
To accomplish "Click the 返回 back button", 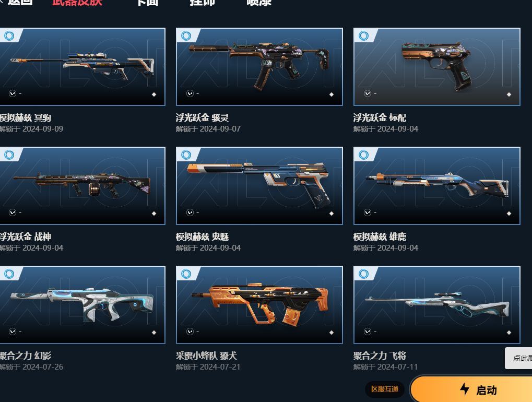I will point(17,3).
